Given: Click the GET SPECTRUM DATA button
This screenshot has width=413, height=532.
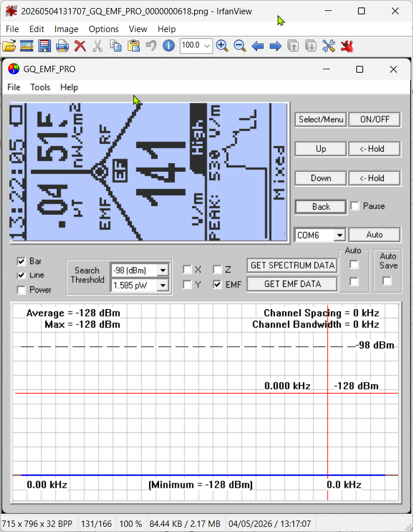Looking at the screenshot, I should point(292,265).
